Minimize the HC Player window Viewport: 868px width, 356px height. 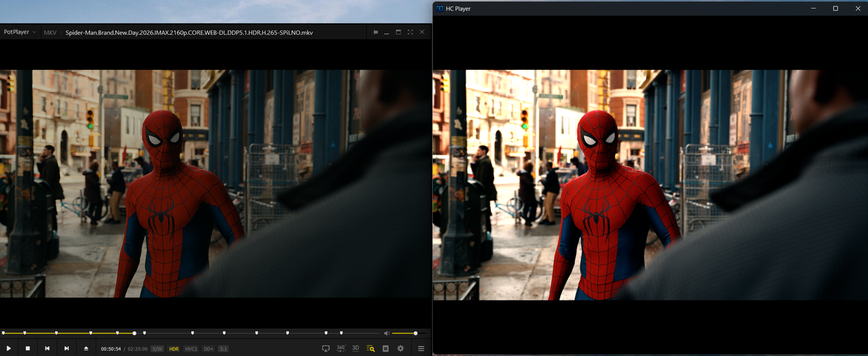[813, 8]
